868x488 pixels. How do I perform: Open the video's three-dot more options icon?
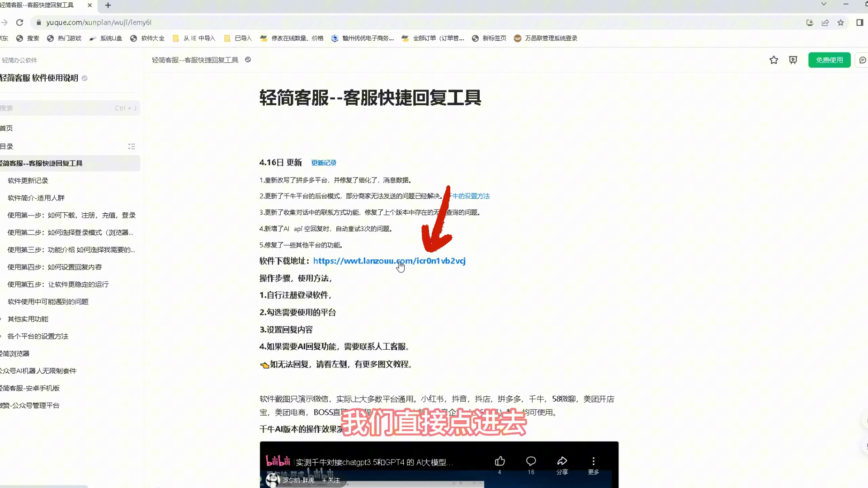[x=593, y=461]
